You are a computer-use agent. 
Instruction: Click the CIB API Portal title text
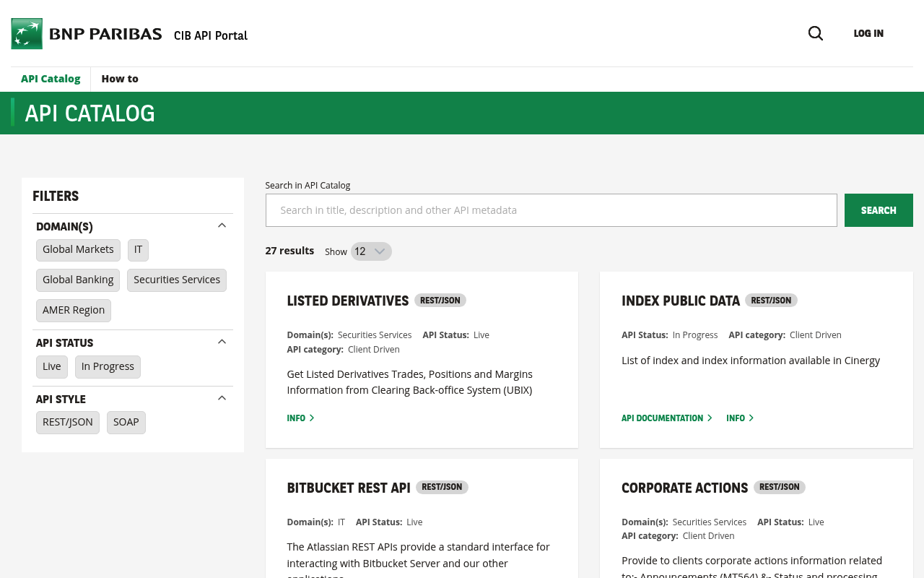[x=211, y=35]
